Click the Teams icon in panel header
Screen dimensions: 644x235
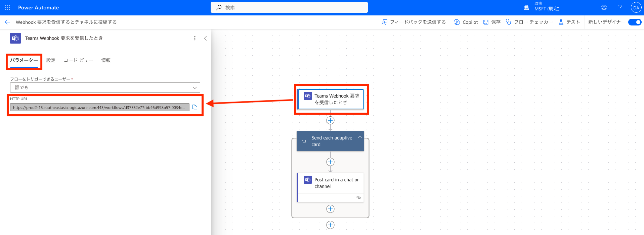15,38
